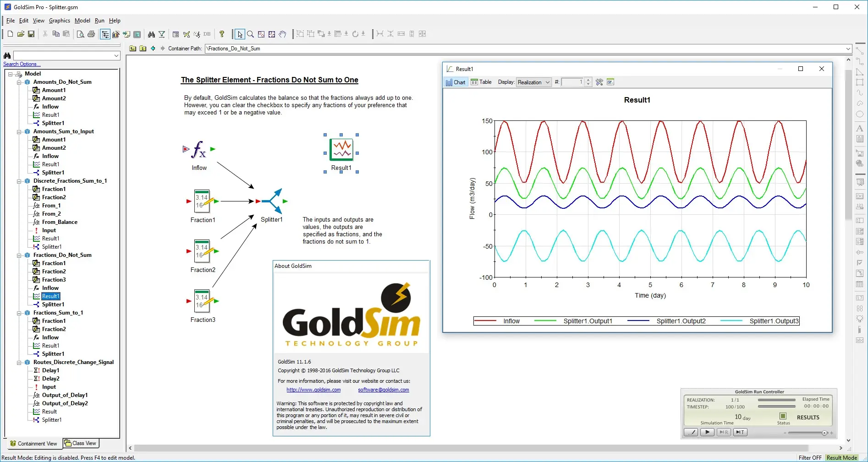Open the Edit menu
The width and height of the screenshot is (868, 462).
click(x=24, y=21)
